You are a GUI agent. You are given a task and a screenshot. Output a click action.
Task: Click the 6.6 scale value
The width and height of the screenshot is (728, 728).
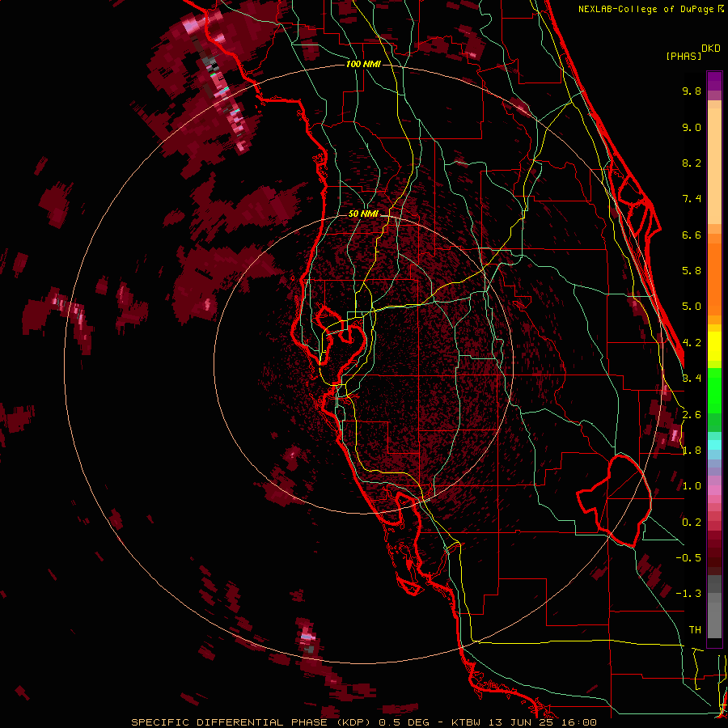coord(692,235)
